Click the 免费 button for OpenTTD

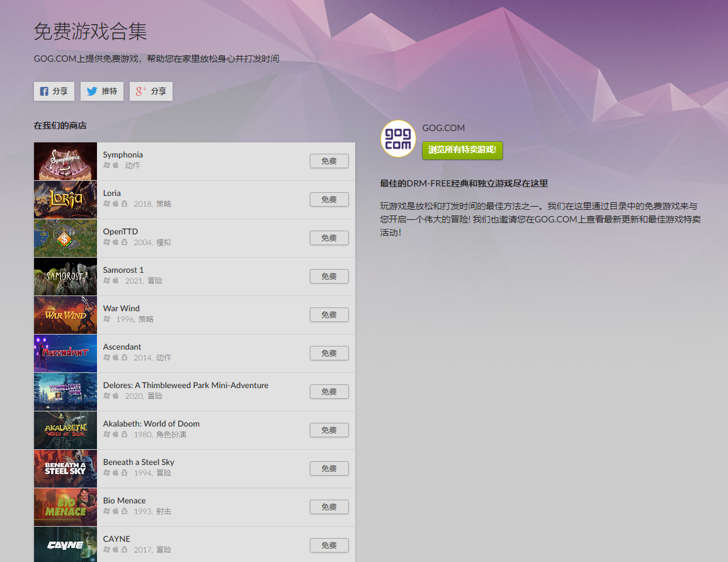[x=329, y=238]
